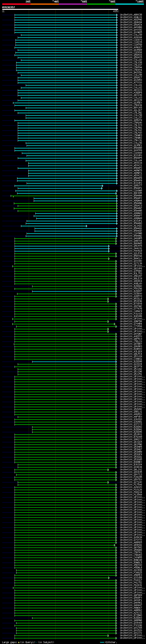The width and height of the screenshot is (146, 644).
Task: Select hit label UniRef100_A2AX44
Action: (x=131, y=37)
